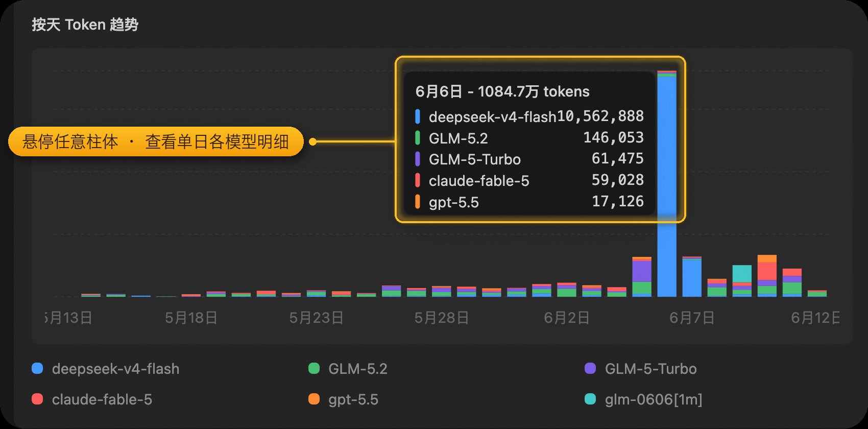Click red color marker beside claude-fable-5 in tooltip
868x429 pixels.
pos(418,180)
